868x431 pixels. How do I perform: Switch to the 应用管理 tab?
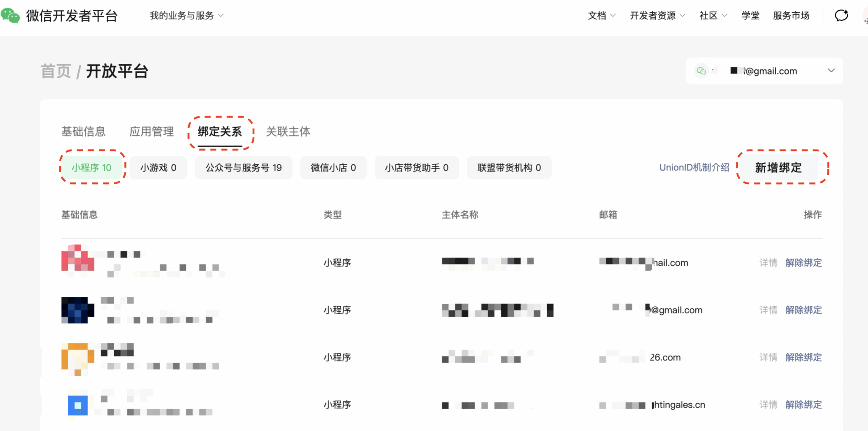[152, 132]
